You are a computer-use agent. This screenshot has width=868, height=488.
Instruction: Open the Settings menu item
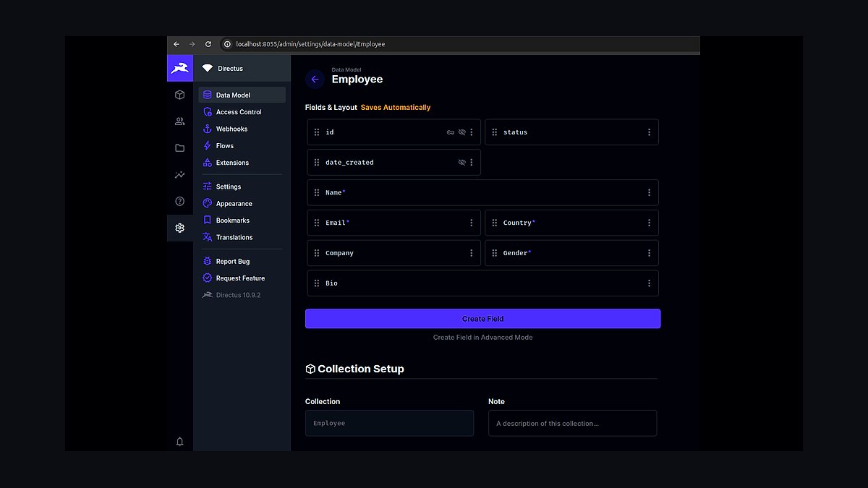pyautogui.click(x=242, y=187)
